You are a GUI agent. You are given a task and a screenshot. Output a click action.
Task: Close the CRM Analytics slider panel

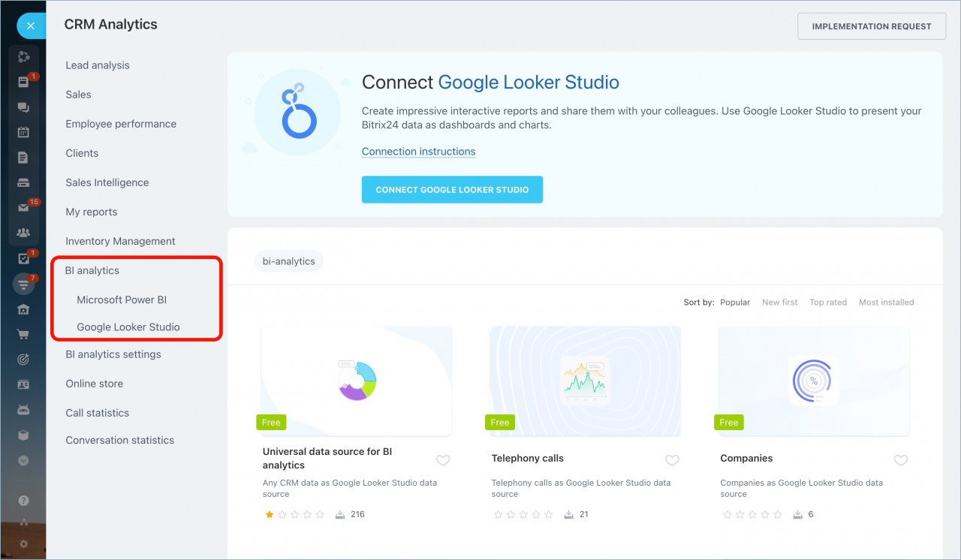pos(30,26)
